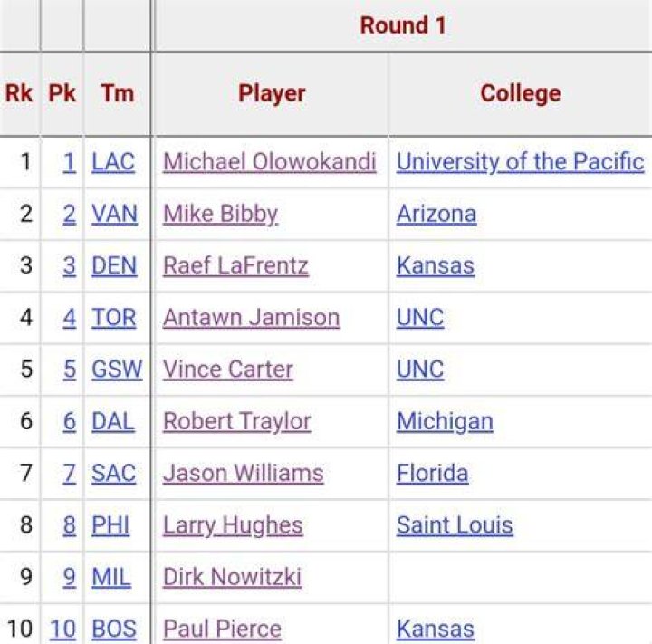Sort table by College column header
The height and width of the screenshot is (644, 652).
pos(521,93)
